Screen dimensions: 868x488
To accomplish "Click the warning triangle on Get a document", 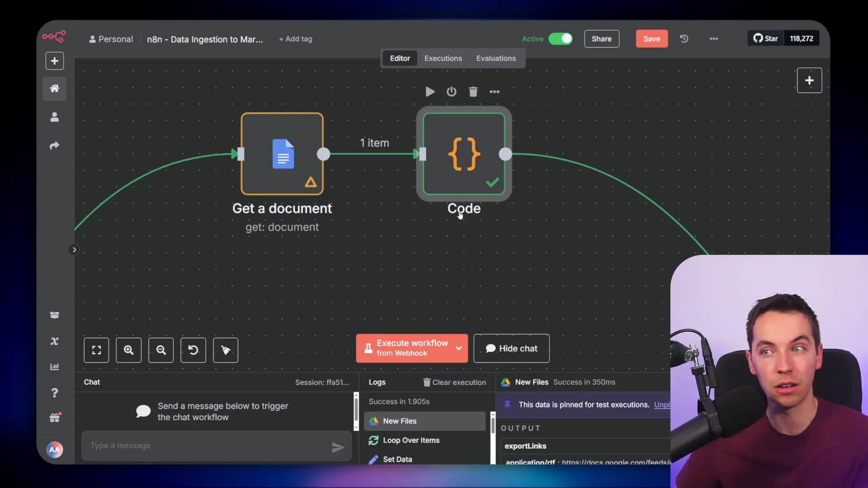I will [311, 182].
